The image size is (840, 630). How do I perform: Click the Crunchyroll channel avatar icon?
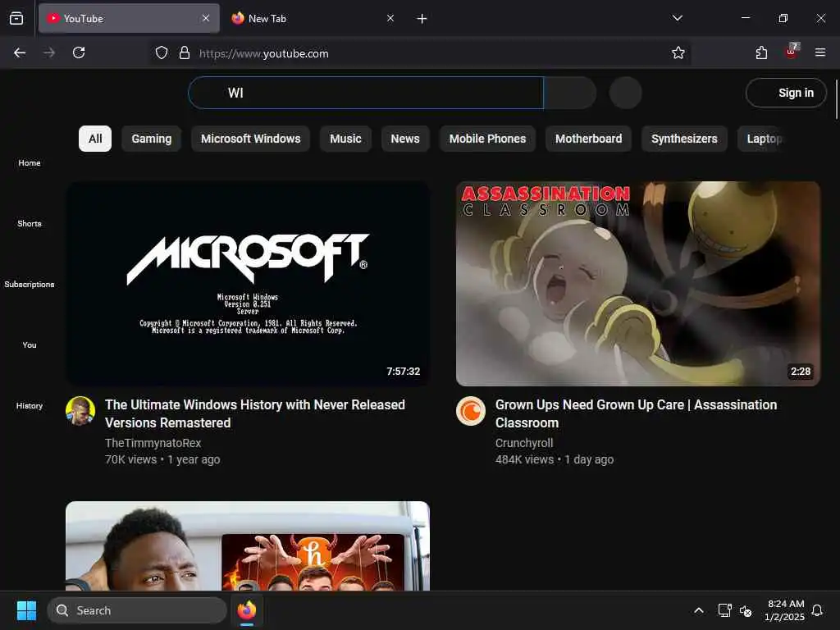471,411
